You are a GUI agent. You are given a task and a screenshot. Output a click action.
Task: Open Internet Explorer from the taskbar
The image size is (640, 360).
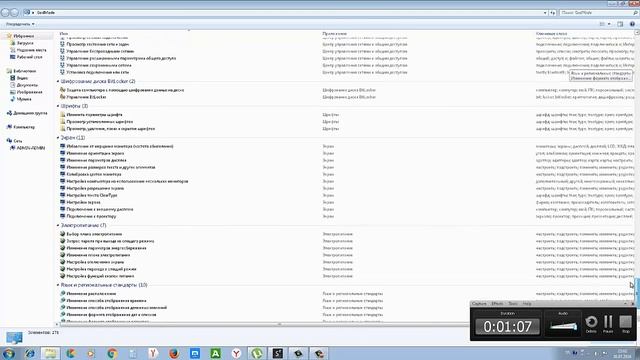point(30,353)
